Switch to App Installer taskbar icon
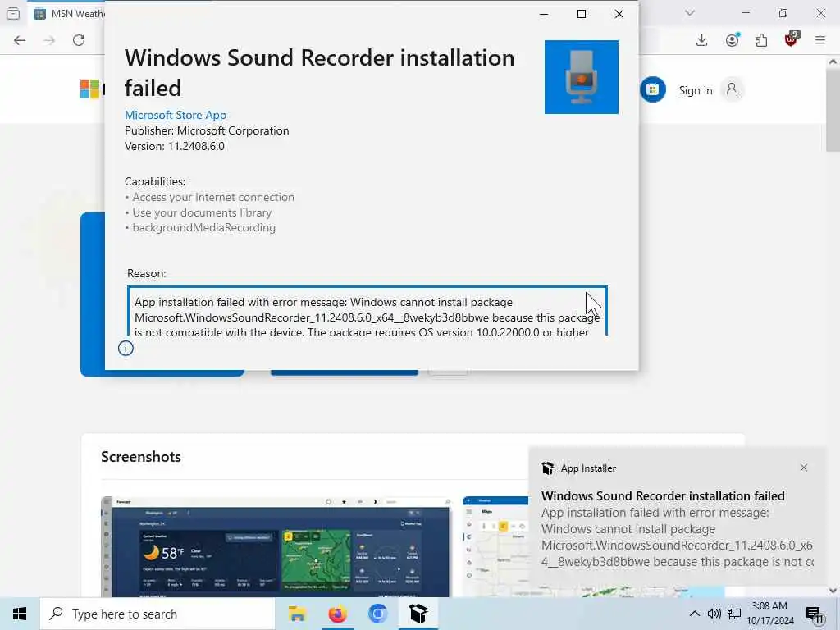 click(x=418, y=614)
